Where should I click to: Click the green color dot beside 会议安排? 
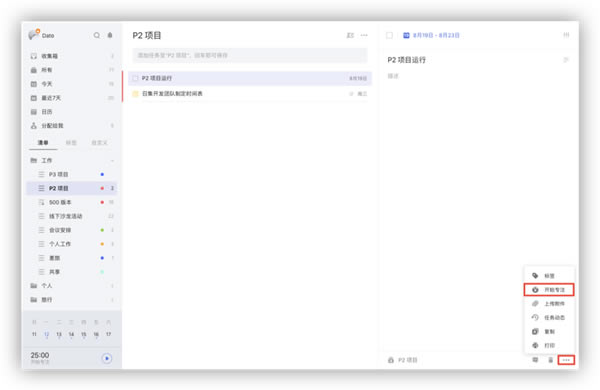[x=102, y=230]
